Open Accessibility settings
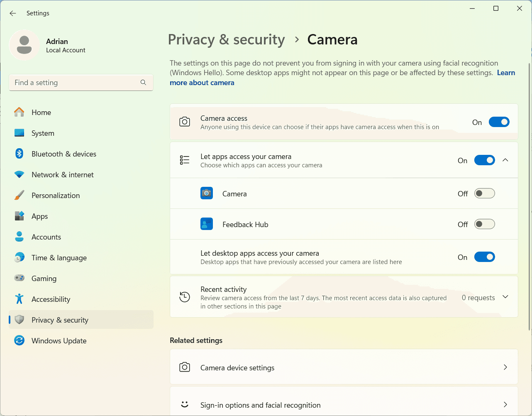Screen dimensions: 532x416 tap(81, 299)
